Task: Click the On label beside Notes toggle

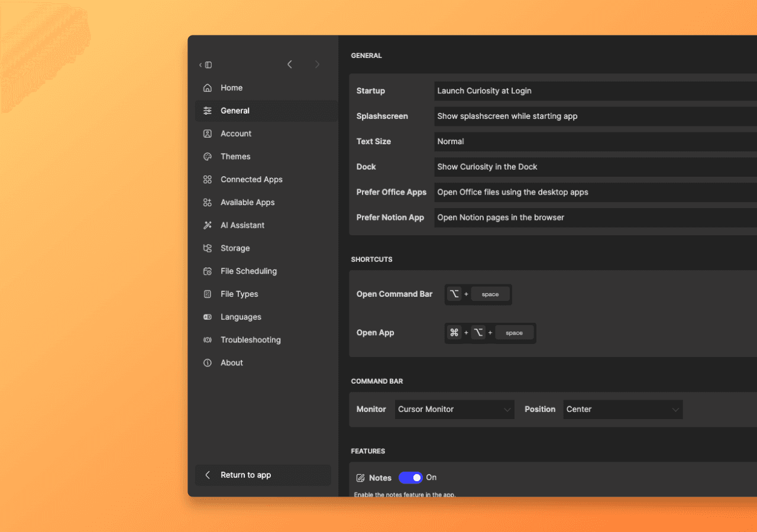Action: pyautogui.click(x=431, y=478)
